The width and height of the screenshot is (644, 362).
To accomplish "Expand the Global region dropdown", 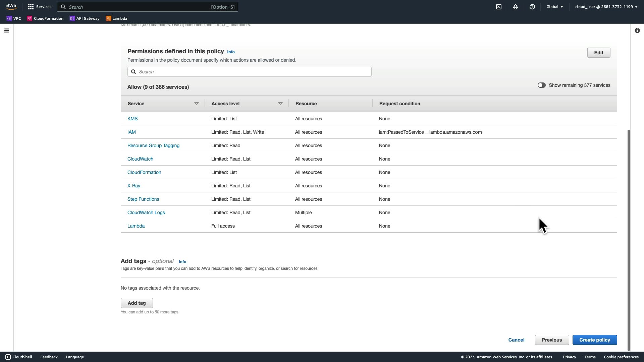I will pyautogui.click(x=555, y=7).
